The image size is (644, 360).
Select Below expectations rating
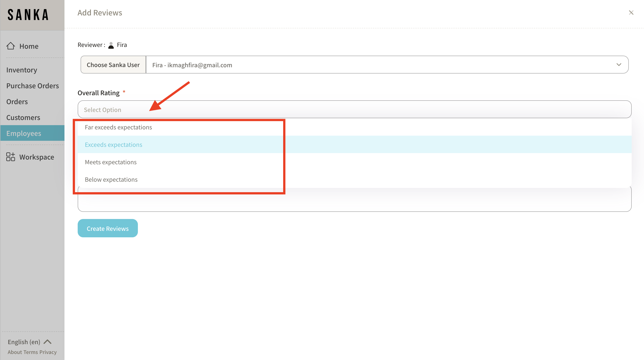pos(111,179)
